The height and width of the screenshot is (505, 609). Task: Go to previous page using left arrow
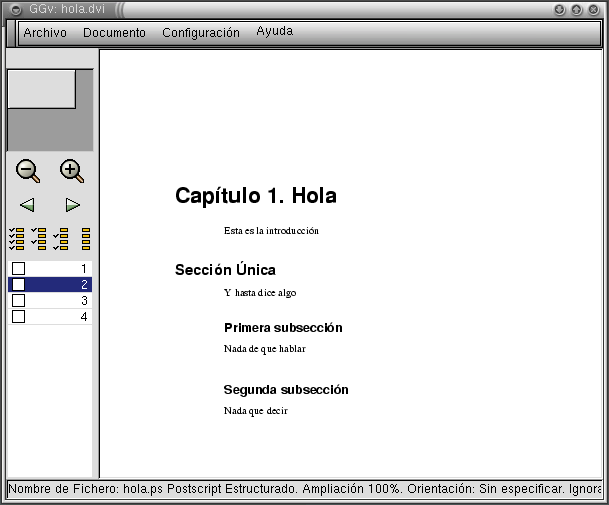[x=27, y=205]
